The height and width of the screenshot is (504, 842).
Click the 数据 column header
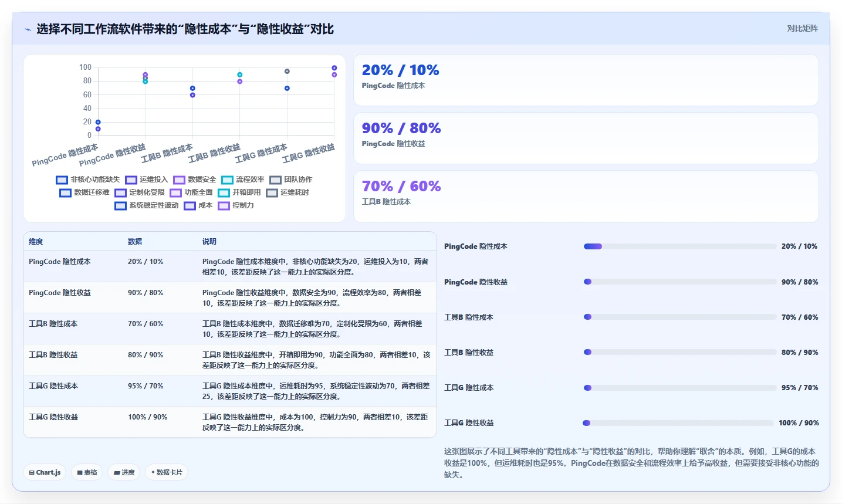tap(135, 242)
